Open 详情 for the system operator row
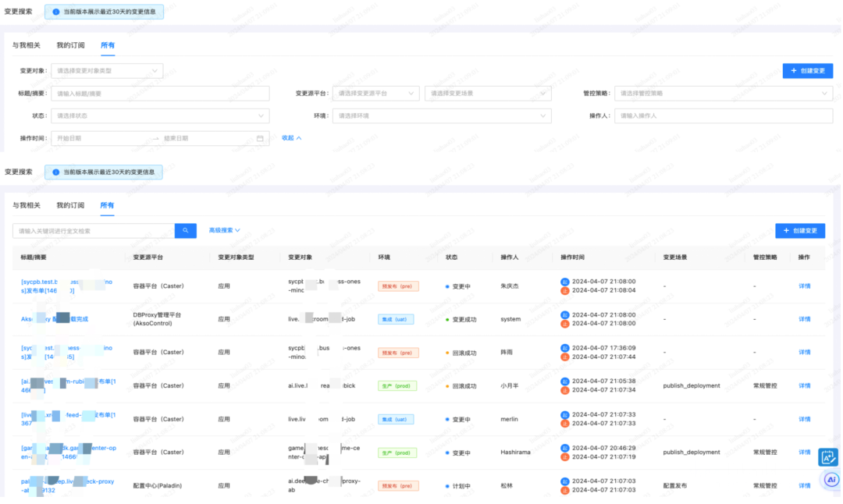 tap(804, 319)
